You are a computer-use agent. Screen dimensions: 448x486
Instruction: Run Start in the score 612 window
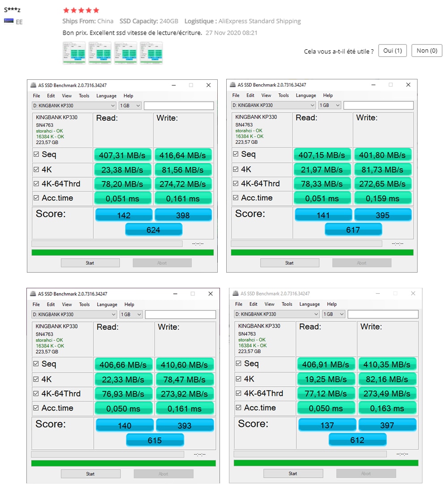293,473
